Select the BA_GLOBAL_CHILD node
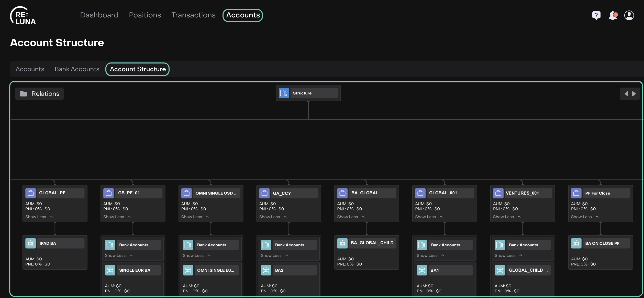The image size is (644, 298). point(372,243)
